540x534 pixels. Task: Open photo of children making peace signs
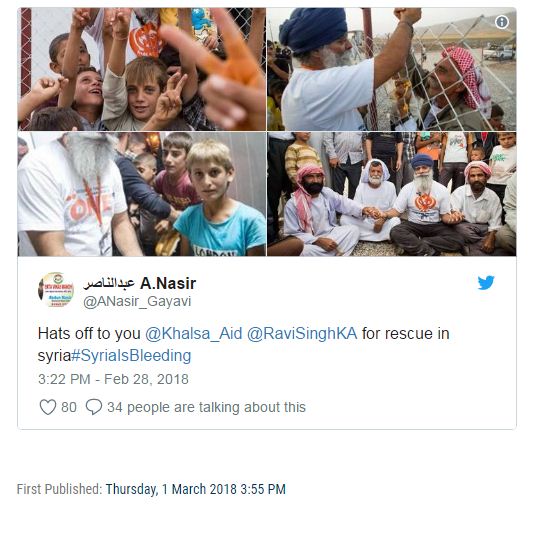[x=142, y=69]
